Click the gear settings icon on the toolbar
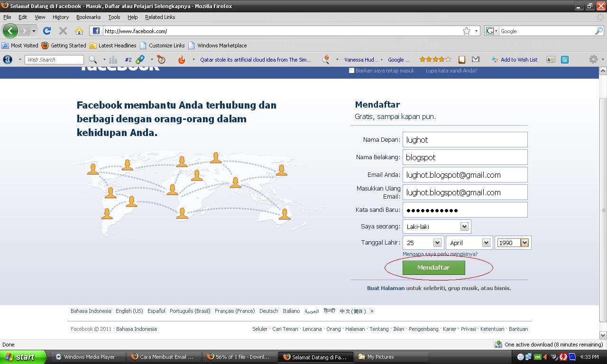Screen dimensions: 607x364 [593, 59]
